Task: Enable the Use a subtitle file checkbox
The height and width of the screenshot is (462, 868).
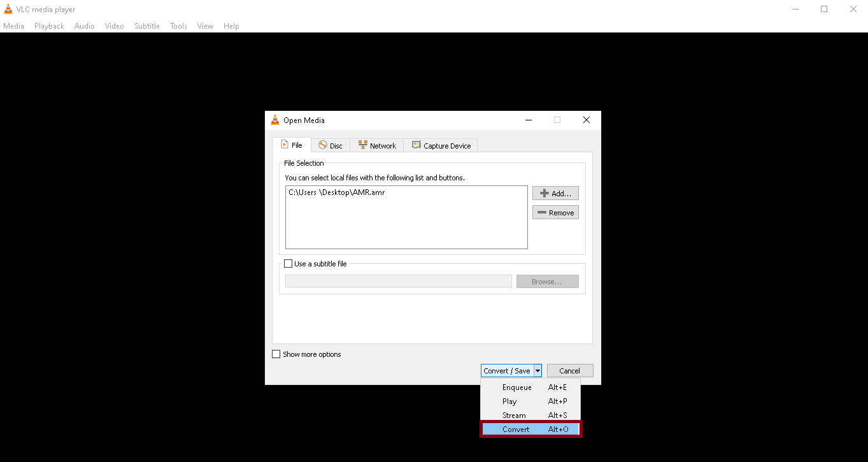Action: (288, 263)
